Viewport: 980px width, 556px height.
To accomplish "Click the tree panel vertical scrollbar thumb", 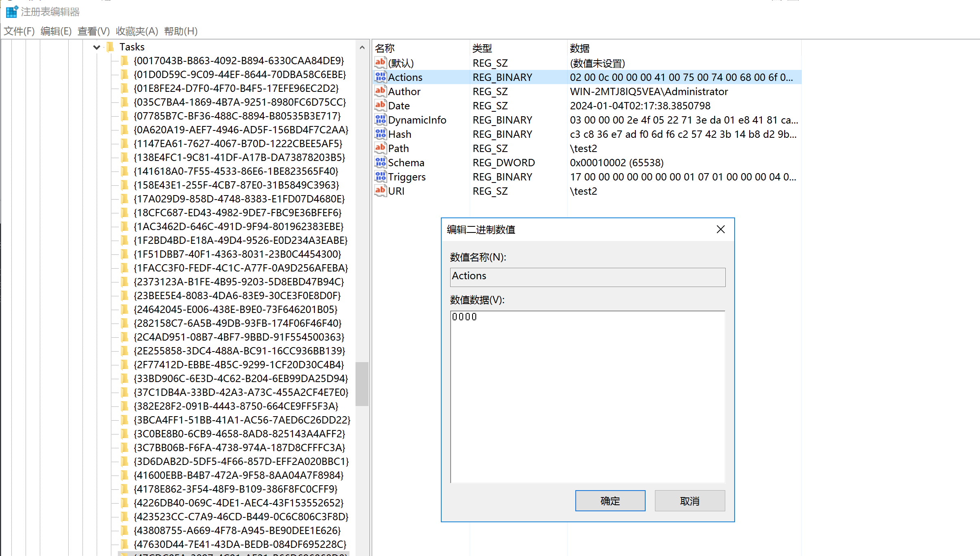I will pyautogui.click(x=362, y=384).
